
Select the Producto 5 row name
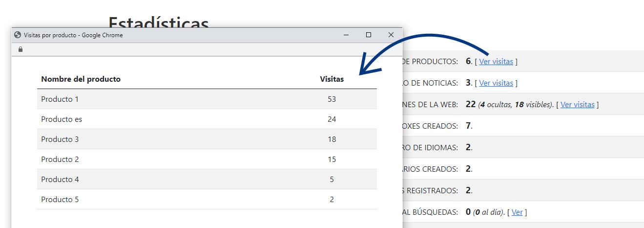(x=60, y=200)
